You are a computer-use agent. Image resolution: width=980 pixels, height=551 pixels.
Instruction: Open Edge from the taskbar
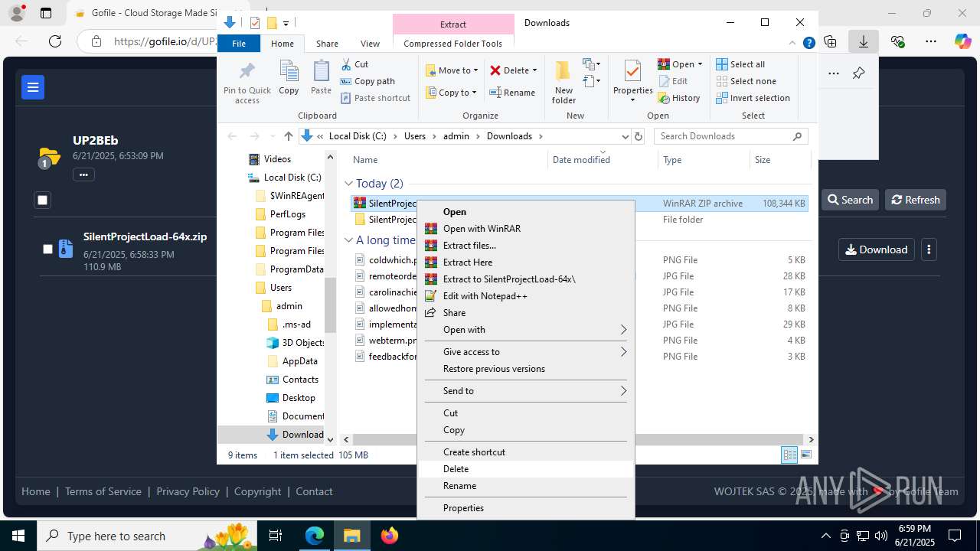pyautogui.click(x=315, y=536)
